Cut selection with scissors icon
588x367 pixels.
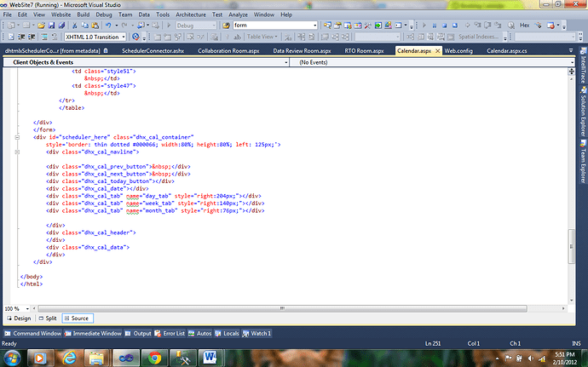tap(75, 26)
